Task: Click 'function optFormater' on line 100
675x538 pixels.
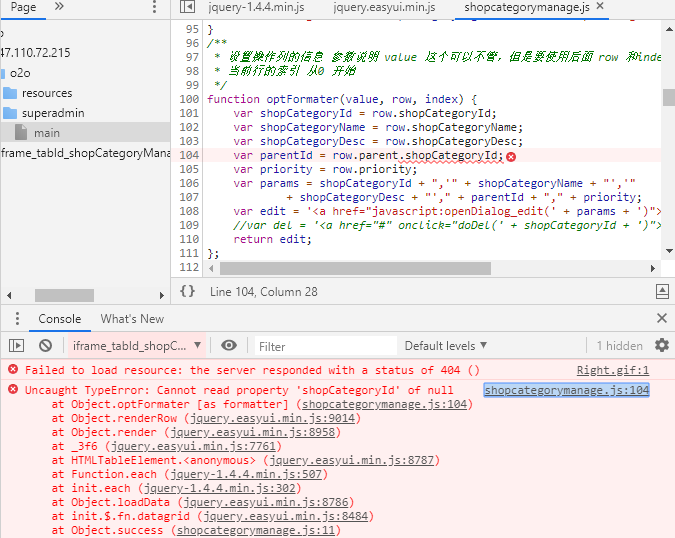Action: point(273,99)
